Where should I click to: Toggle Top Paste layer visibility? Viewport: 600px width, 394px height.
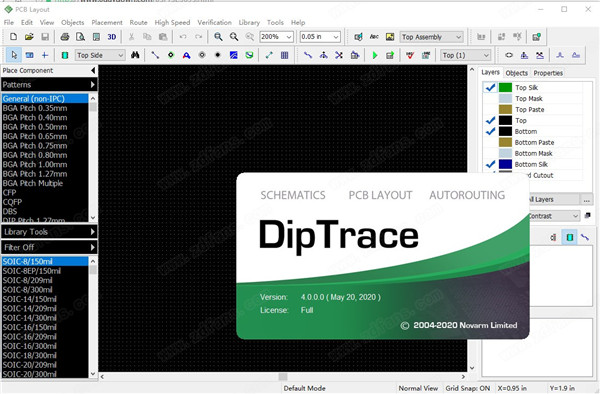click(490, 109)
